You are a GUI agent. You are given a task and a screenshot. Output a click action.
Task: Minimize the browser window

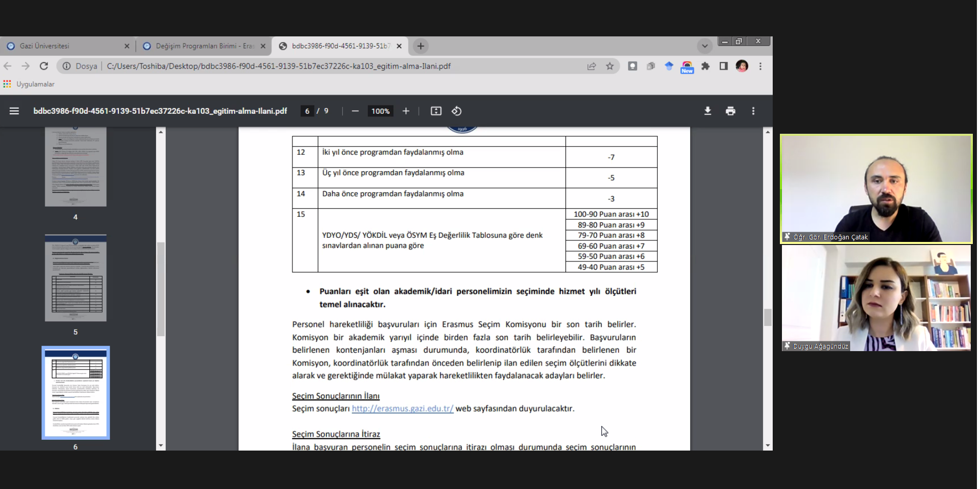point(724,42)
